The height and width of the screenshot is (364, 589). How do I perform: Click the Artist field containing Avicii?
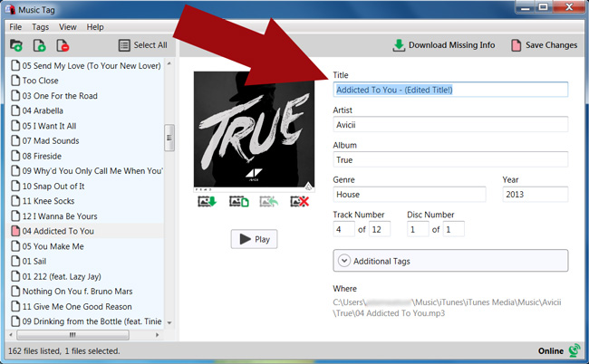(x=450, y=125)
